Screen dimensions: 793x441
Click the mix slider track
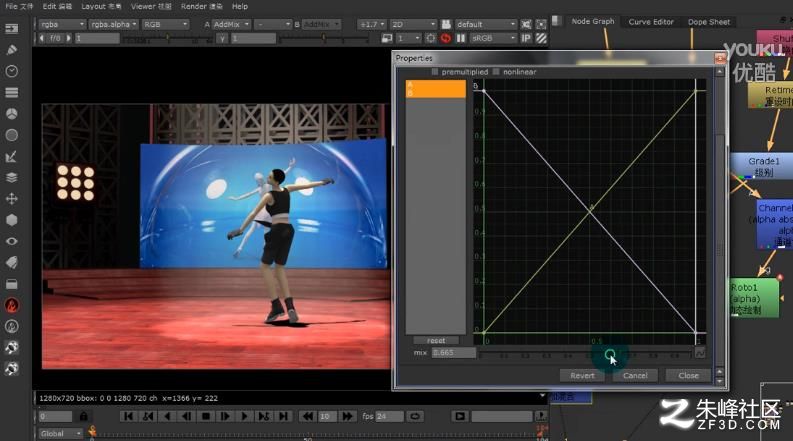[x=586, y=353]
